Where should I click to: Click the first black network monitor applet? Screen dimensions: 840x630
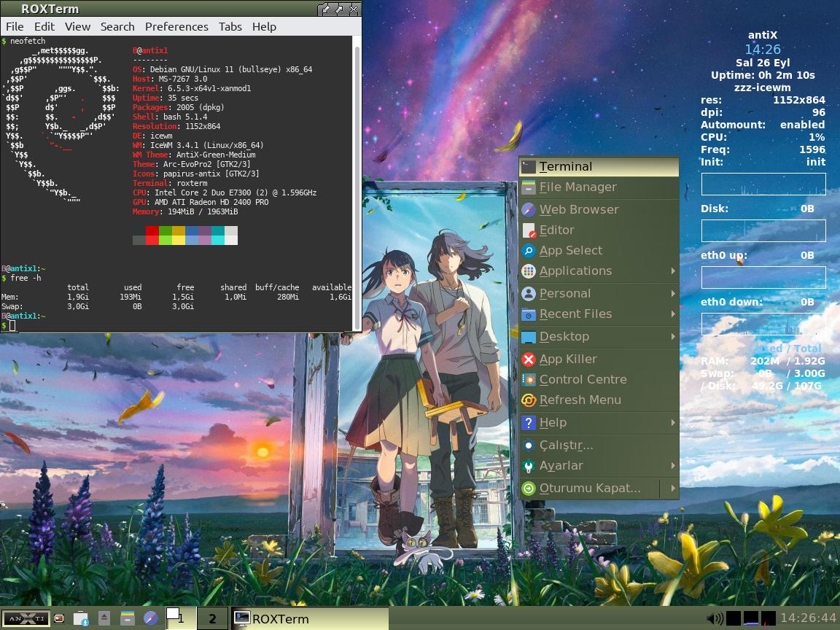[x=734, y=618]
